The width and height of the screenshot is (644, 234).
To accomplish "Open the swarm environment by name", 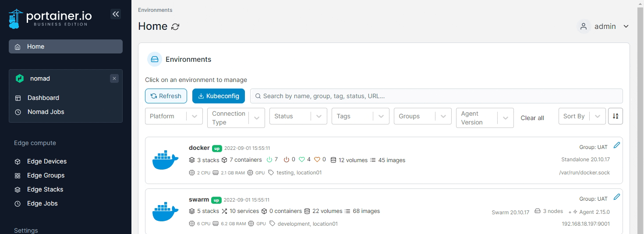I will point(199,199).
